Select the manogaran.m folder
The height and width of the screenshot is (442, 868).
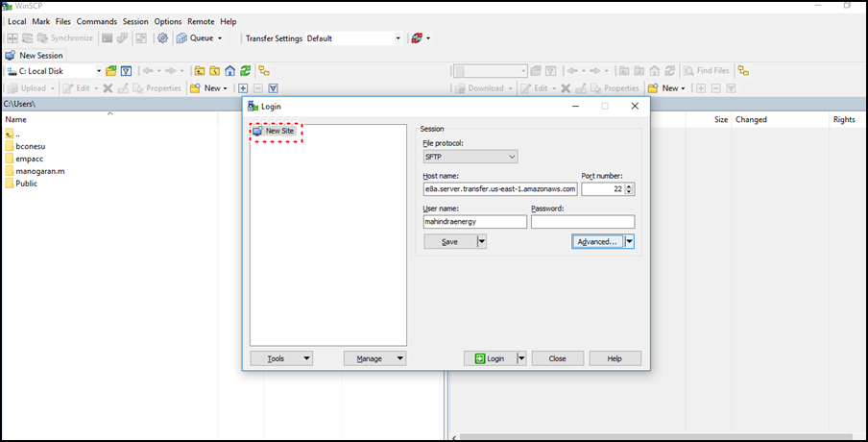click(35, 171)
